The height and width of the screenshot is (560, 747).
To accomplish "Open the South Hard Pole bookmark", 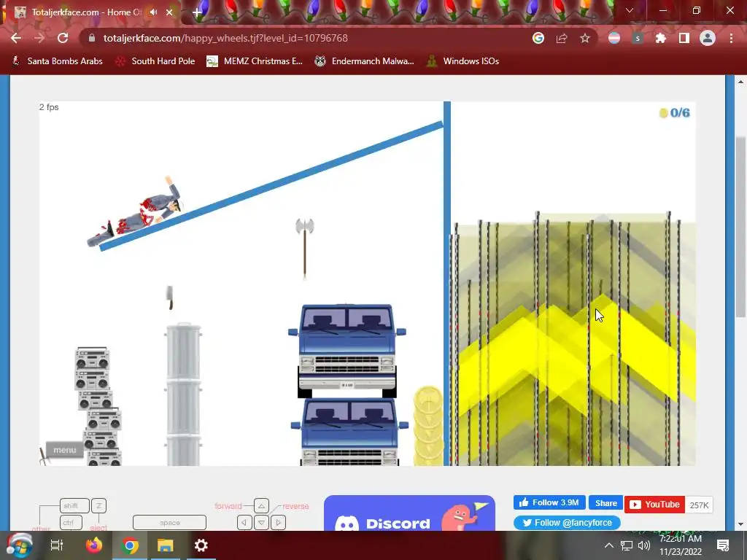I will tap(155, 61).
